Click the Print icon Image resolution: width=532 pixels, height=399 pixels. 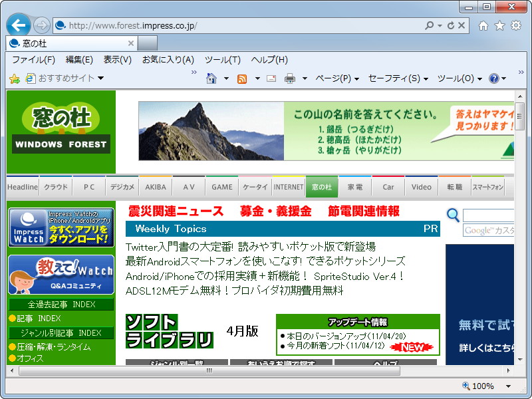click(x=290, y=78)
